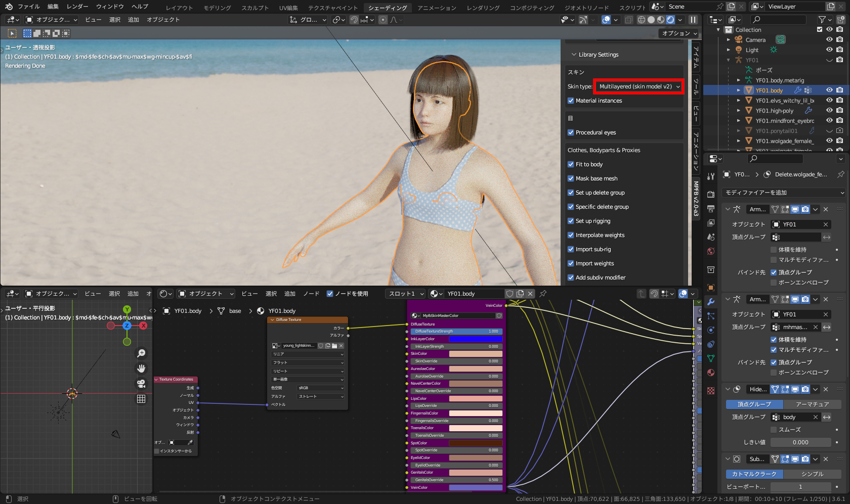Open the モディファイアーを追加 dropdown
Screen dimensions: 850x504
(x=784, y=193)
